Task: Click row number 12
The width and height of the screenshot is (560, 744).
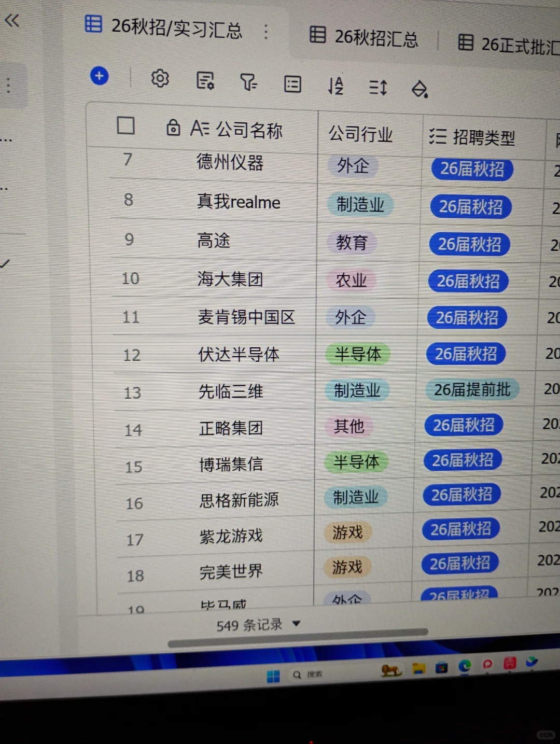Action: (132, 355)
